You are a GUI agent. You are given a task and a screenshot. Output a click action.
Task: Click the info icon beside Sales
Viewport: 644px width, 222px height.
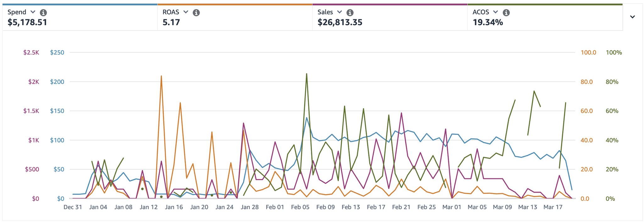(x=350, y=13)
